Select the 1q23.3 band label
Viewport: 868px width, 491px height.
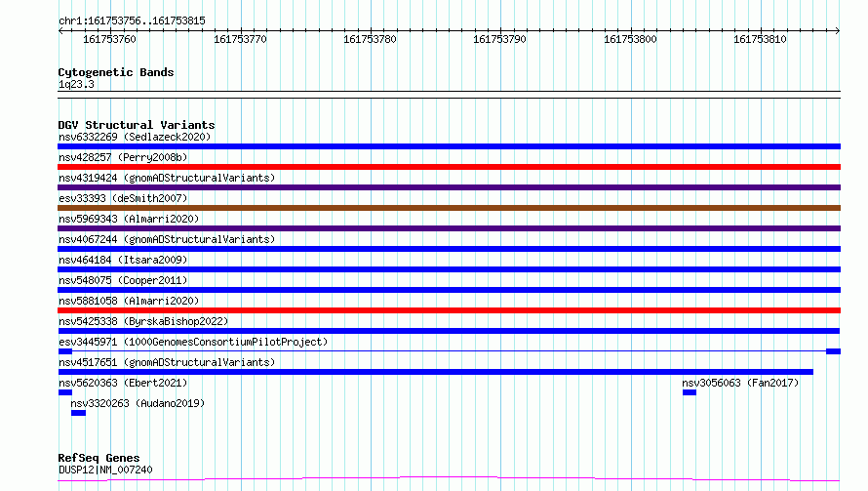76,84
